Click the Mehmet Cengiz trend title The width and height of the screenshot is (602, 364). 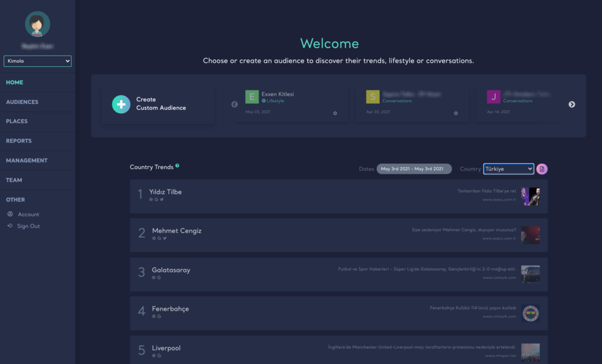click(x=176, y=231)
